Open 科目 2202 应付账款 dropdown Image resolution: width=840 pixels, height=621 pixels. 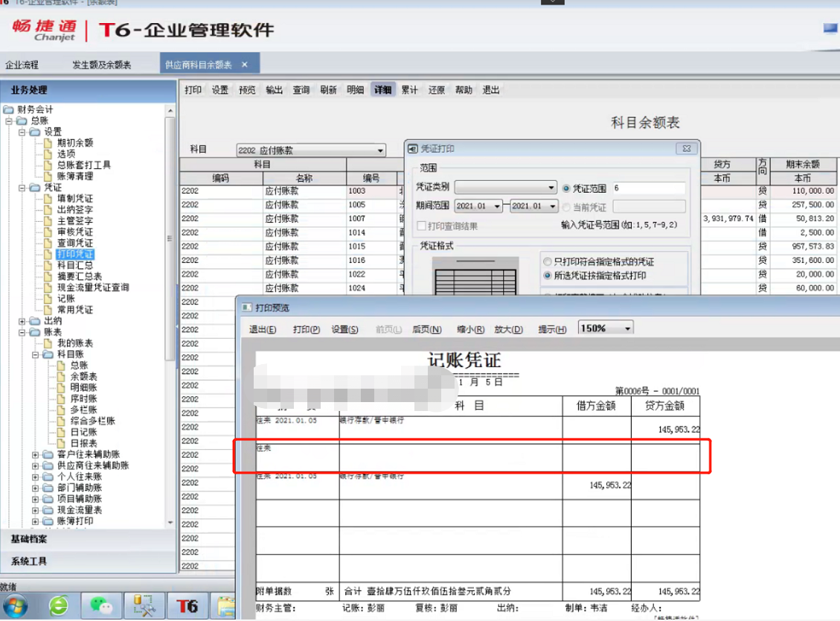(380, 150)
